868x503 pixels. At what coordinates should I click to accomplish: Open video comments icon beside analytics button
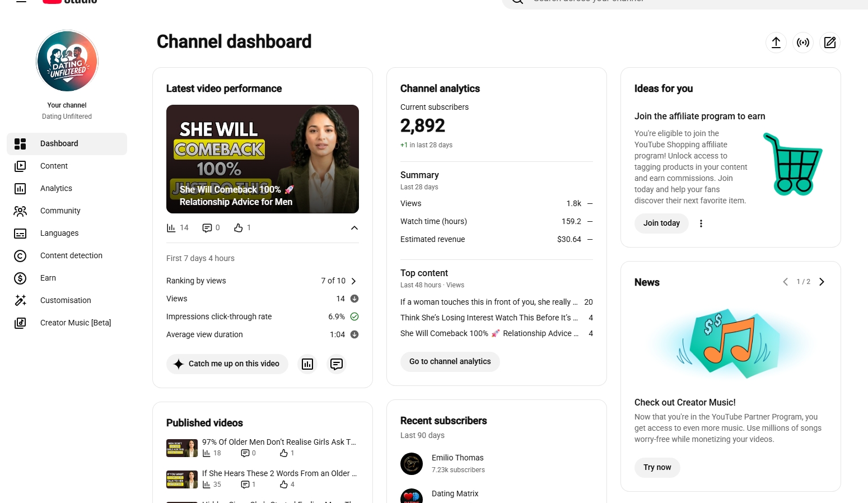(337, 364)
